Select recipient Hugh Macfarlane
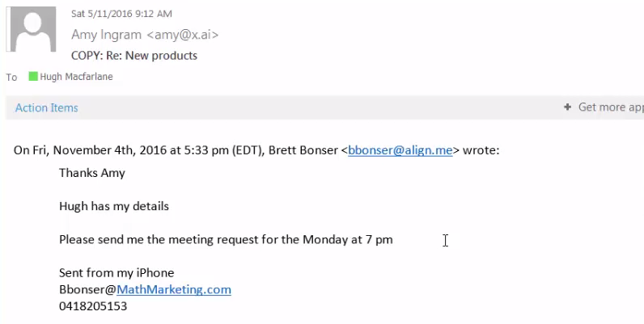644x324 pixels. pos(78,77)
